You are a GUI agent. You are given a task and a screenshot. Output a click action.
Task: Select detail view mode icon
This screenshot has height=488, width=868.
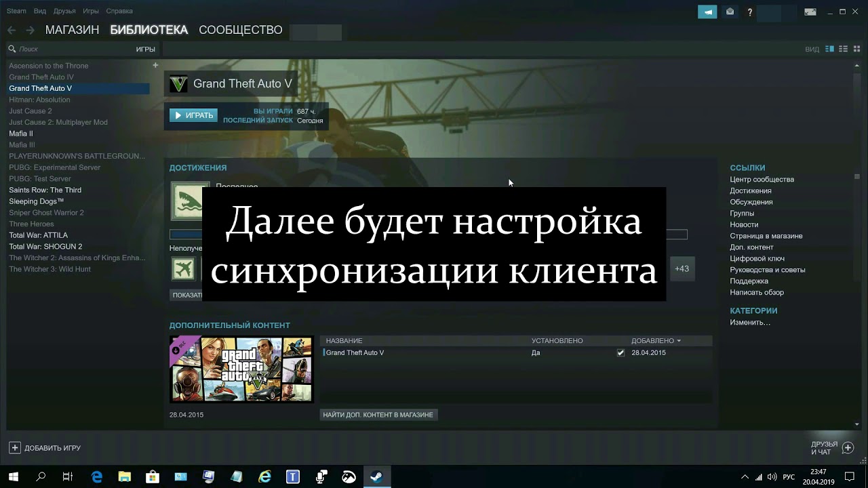tap(829, 49)
